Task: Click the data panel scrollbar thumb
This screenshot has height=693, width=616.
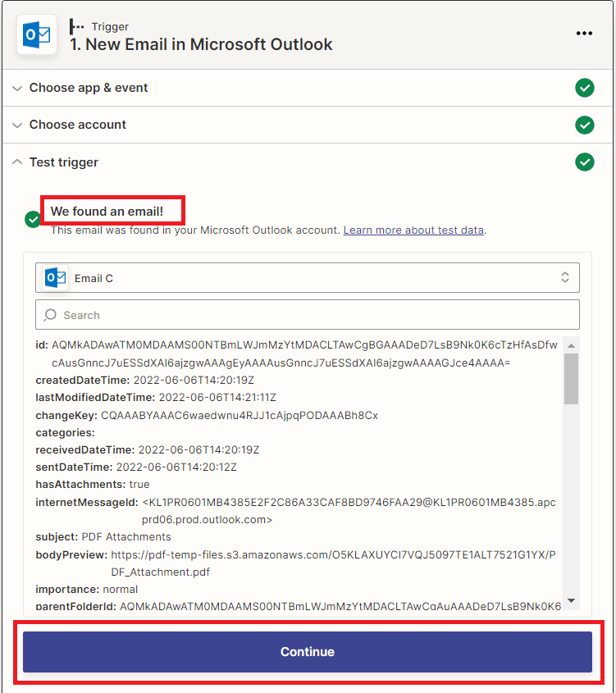Action: pyautogui.click(x=571, y=379)
